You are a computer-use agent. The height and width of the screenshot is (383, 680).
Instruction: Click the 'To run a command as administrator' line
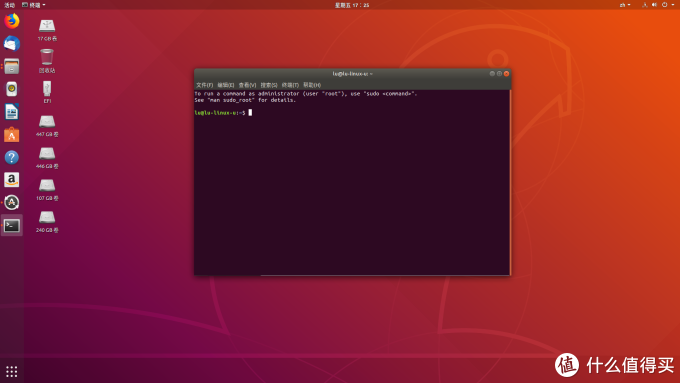(x=306, y=94)
